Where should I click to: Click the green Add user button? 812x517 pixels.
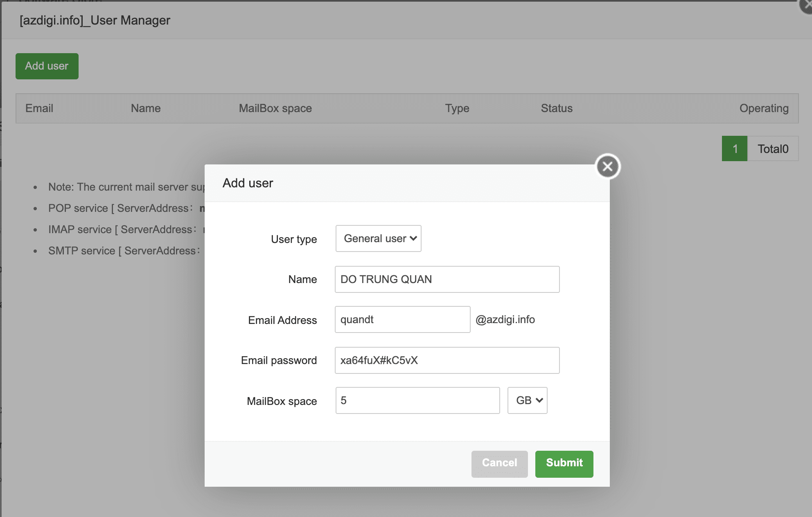(47, 66)
